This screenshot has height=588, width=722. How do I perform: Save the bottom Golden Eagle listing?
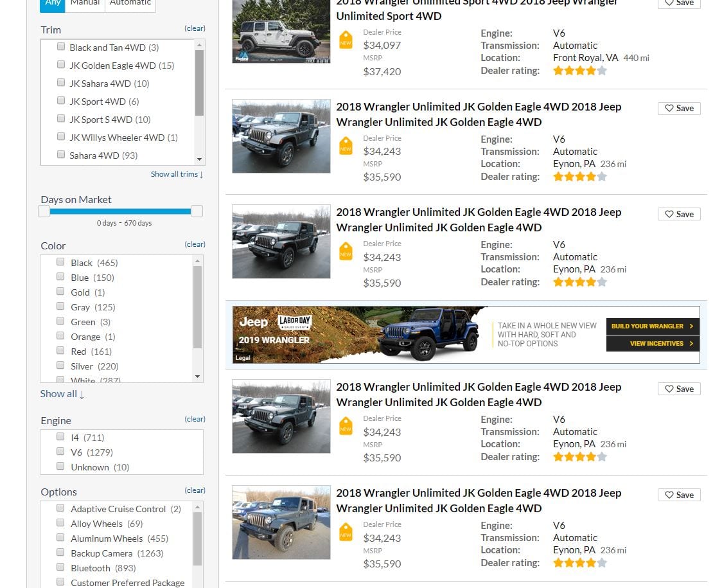pyautogui.click(x=679, y=495)
